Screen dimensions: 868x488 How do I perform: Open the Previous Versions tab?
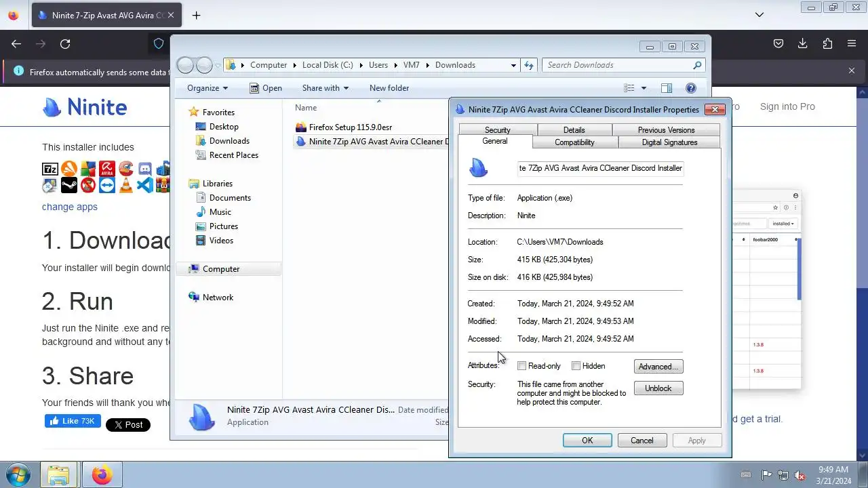click(666, 129)
